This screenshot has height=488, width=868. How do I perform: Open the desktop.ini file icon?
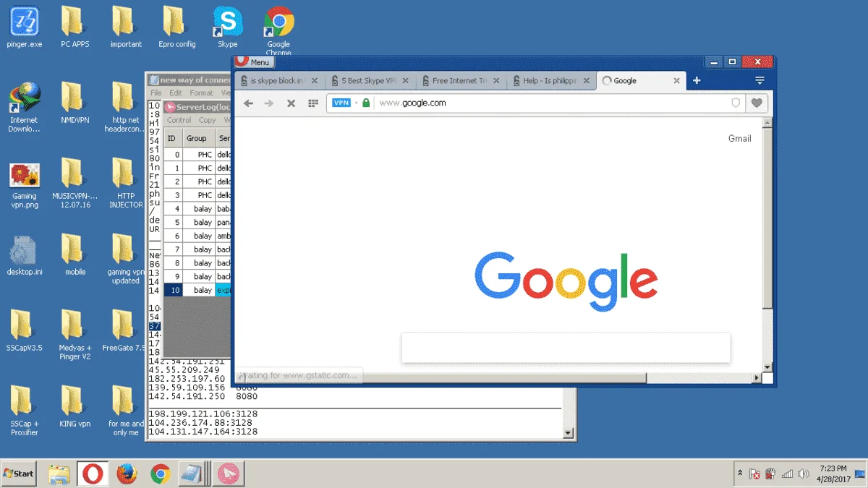pos(25,256)
